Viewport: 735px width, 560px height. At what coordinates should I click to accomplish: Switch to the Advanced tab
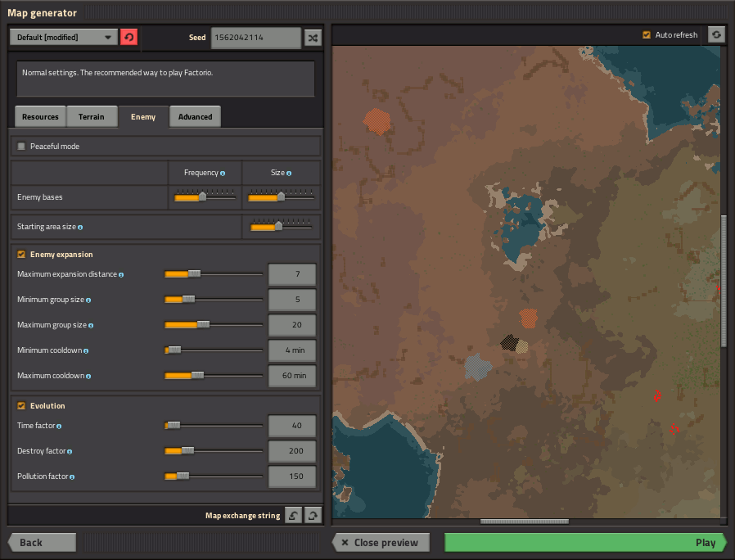point(195,117)
